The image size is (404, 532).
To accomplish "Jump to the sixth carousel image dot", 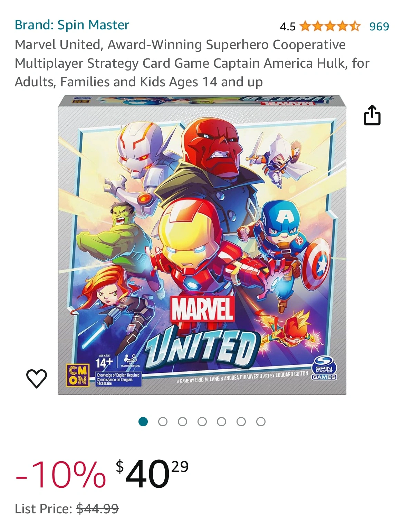I will [x=241, y=421].
